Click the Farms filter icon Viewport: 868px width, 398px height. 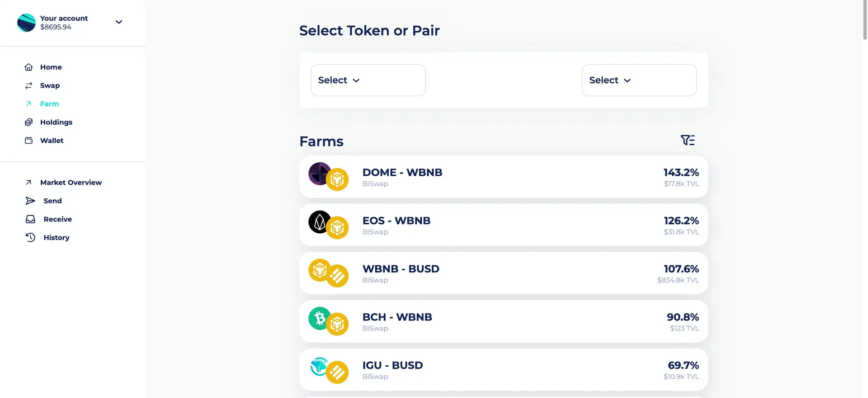coord(687,140)
